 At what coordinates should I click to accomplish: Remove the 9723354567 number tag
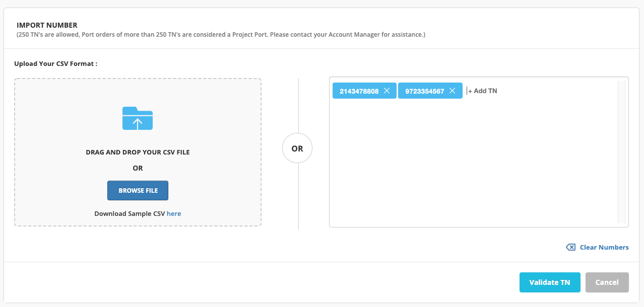coord(452,91)
